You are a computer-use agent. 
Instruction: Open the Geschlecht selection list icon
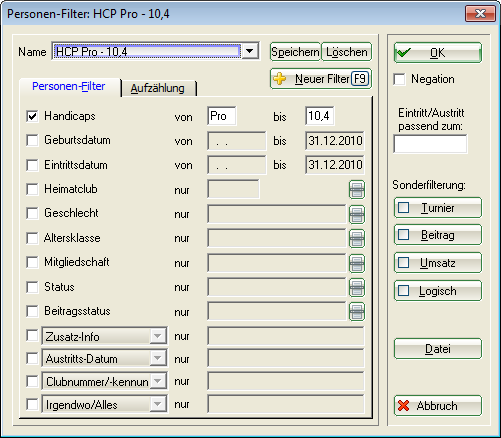357,214
